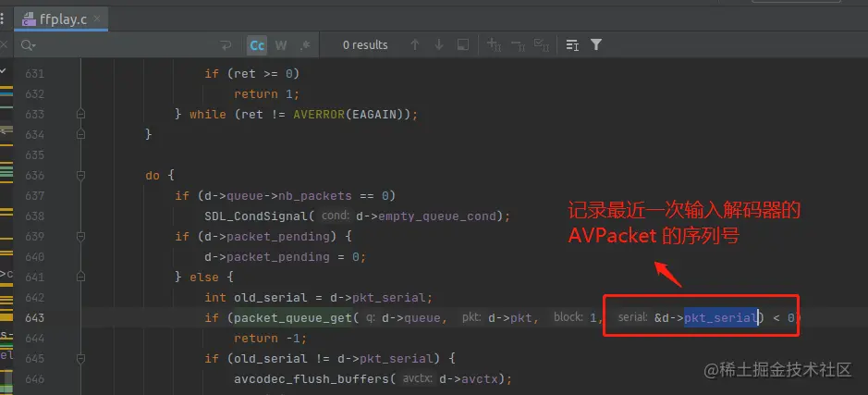Screen dimensions: 868x395
Task: Toggle Regex (.*) search option
Action: click(x=305, y=45)
